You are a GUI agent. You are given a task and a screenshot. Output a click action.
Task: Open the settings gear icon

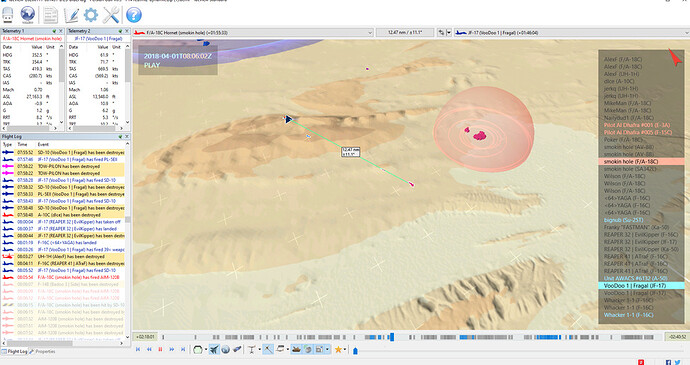(x=91, y=15)
